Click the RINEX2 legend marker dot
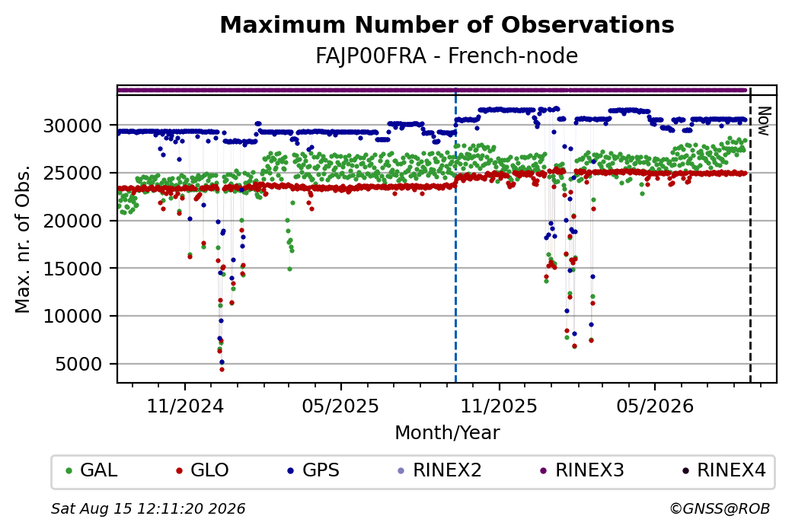The image size is (792, 532). click(x=401, y=471)
